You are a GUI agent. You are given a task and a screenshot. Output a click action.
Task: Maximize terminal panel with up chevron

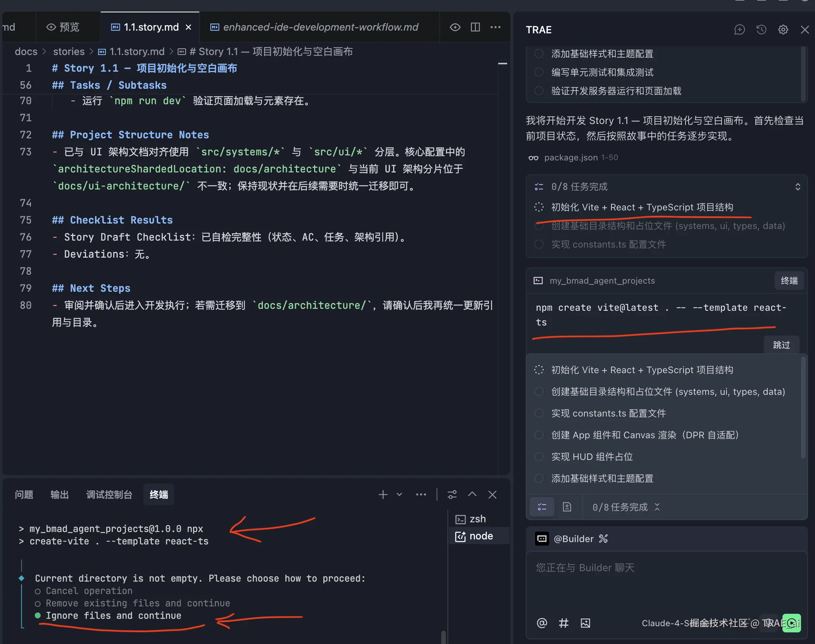pyautogui.click(x=472, y=494)
